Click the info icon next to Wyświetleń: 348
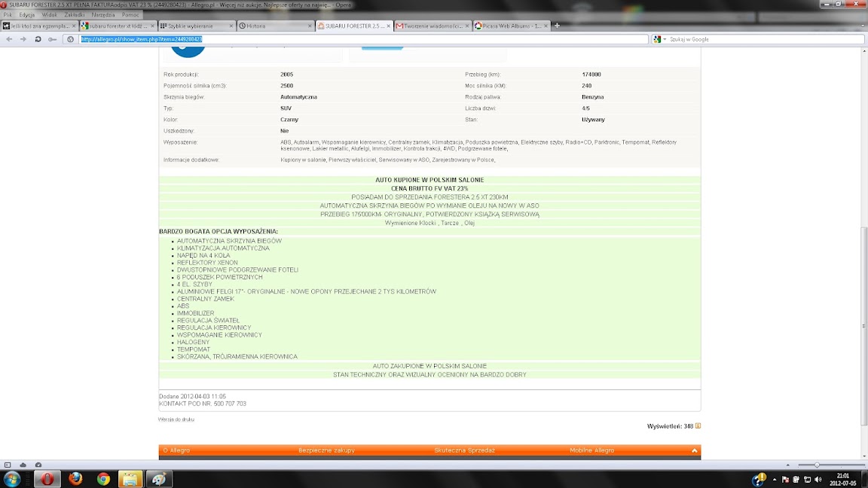Image resolution: width=868 pixels, height=488 pixels. (698, 426)
